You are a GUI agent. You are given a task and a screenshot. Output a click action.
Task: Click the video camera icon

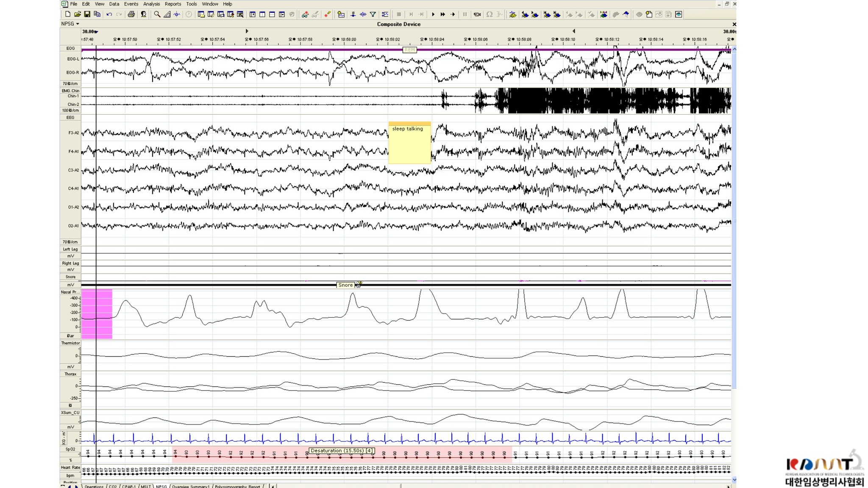[x=477, y=14]
